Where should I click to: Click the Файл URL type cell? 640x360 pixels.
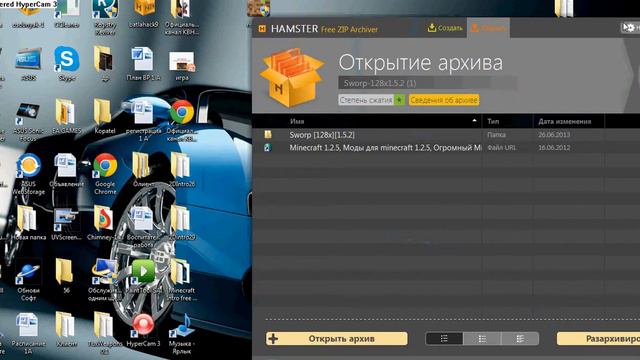[x=501, y=148]
